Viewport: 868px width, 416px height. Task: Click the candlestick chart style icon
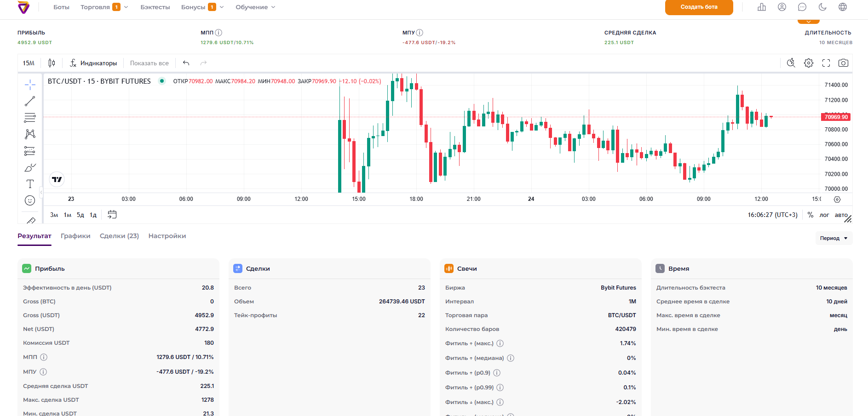[52, 63]
